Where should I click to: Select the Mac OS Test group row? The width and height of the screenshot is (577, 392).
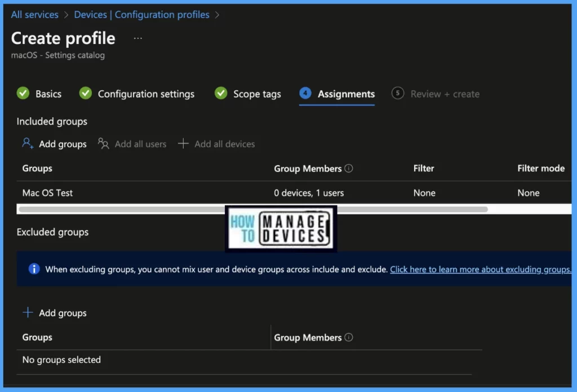[x=294, y=193]
